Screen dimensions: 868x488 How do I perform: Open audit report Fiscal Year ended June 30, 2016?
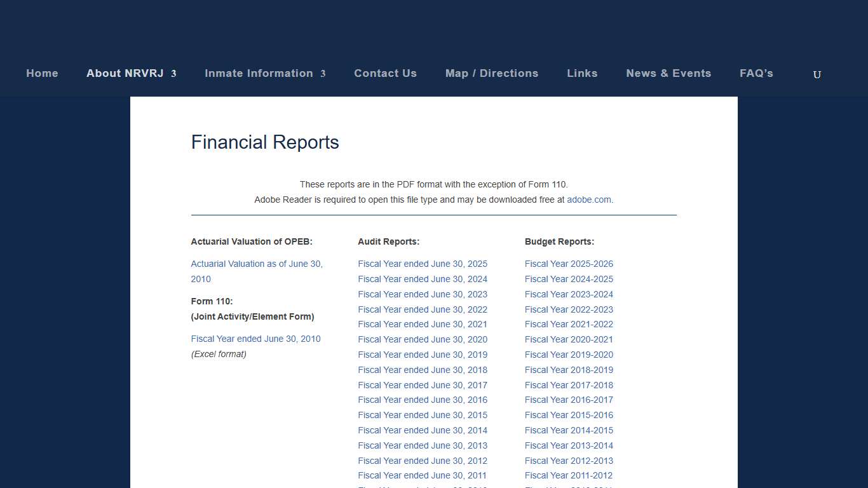click(423, 400)
